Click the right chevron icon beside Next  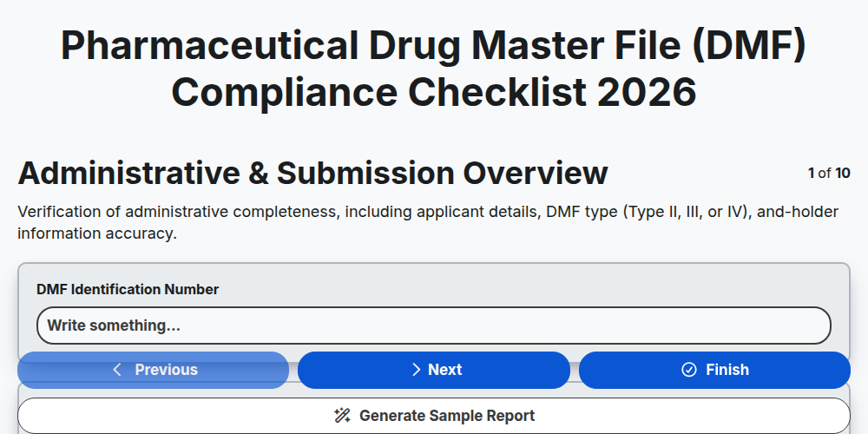(x=417, y=370)
